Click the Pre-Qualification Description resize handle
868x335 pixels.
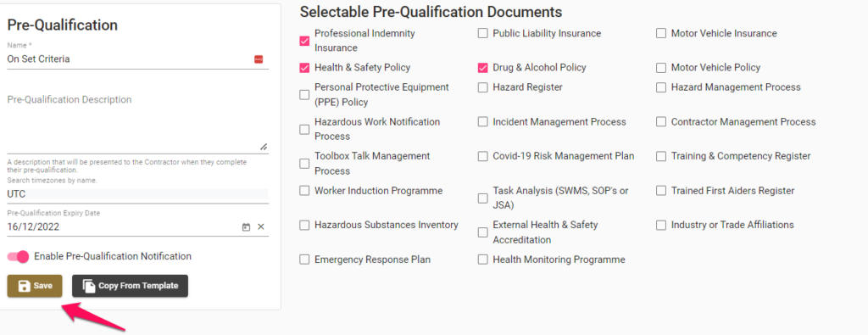(x=264, y=147)
